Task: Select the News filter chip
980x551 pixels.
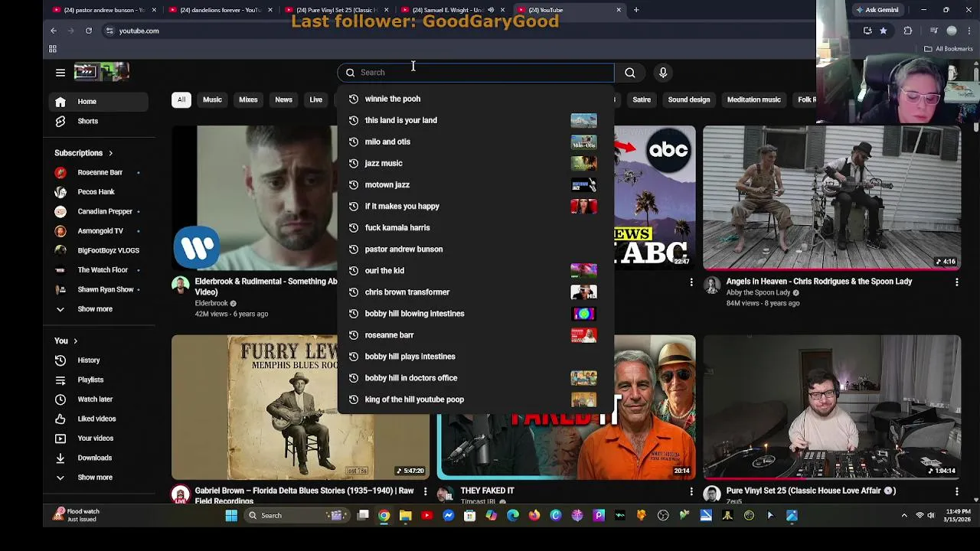Action: tap(283, 99)
